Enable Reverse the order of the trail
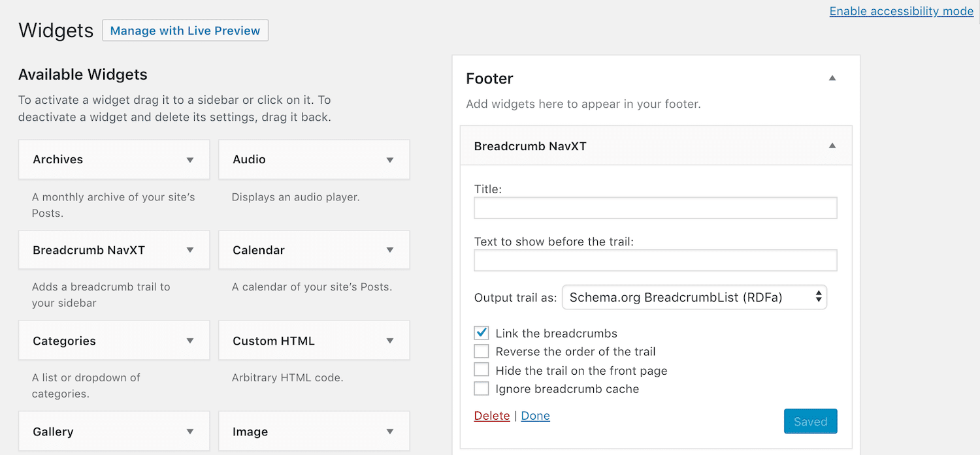The height and width of the screenshot is (455, 980). (482, 351)
